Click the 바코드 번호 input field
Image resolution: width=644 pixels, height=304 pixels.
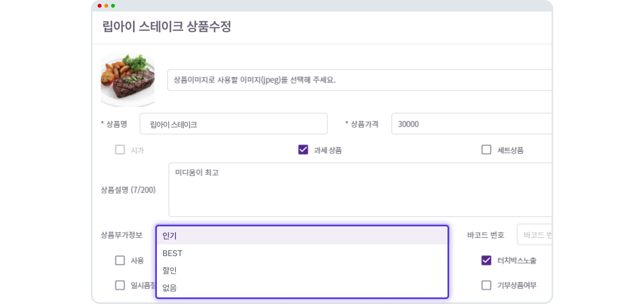(534, 235)
